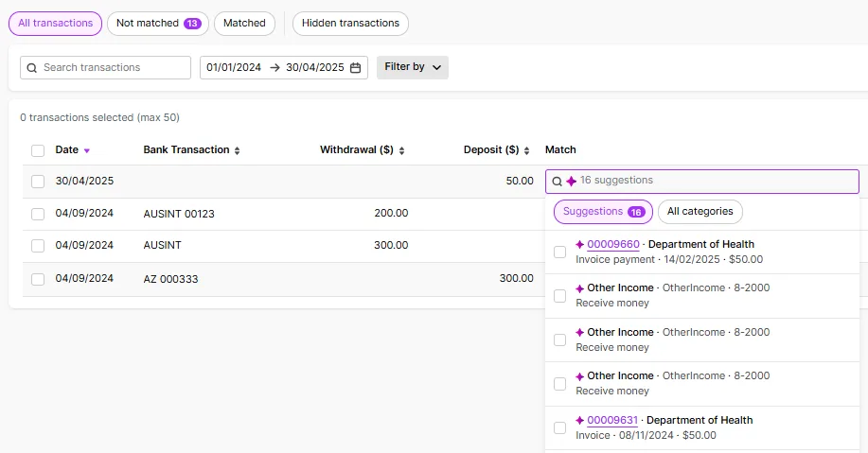Click the arrow between the two dates

point(275,67)
